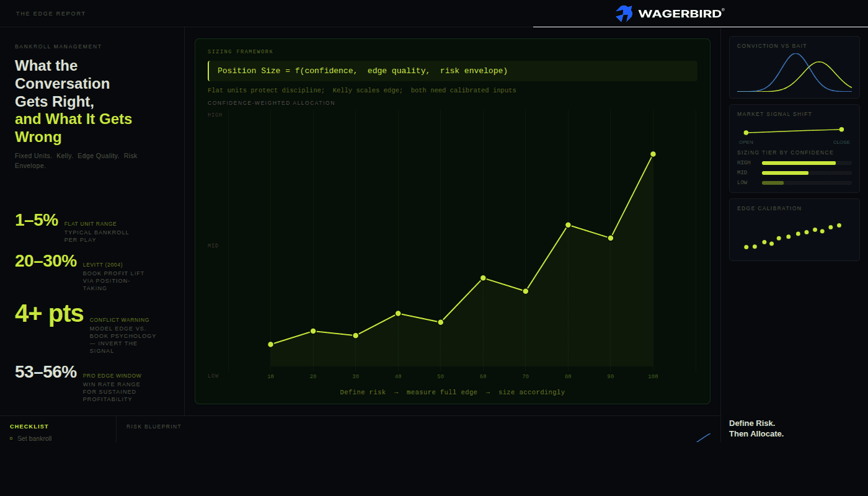Click the MID label on chart y-axis

[x=213, y=246]
